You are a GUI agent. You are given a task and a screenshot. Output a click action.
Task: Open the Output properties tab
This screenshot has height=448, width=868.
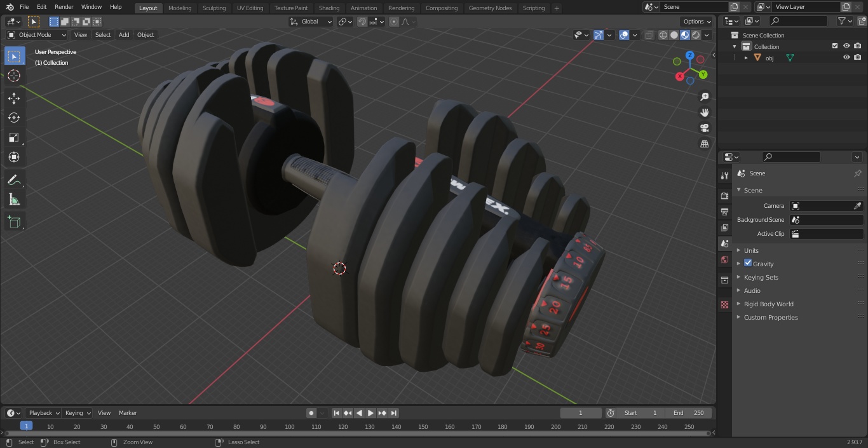click(724, 212)
